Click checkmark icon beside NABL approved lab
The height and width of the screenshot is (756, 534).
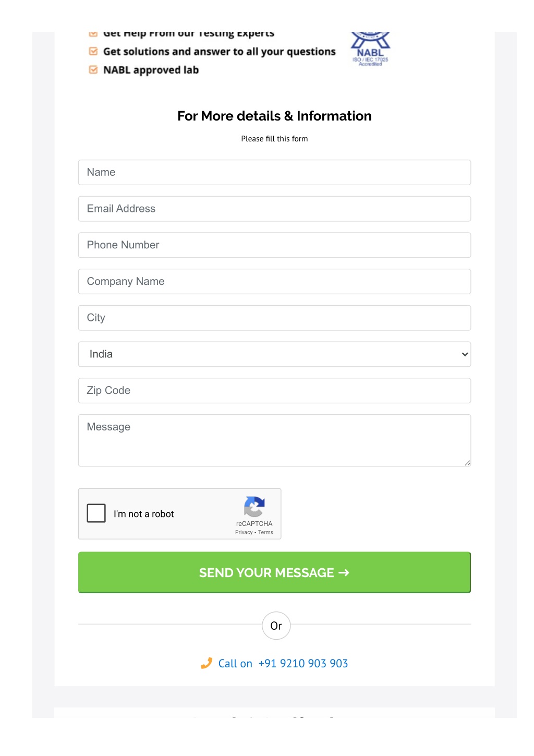tap(93, 70)
